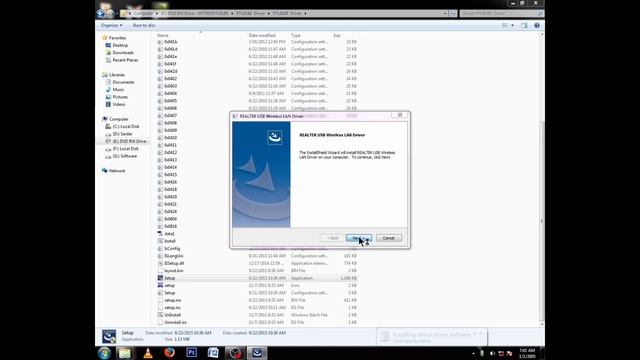Launch VLC media player from taskbar
640x360 pixels.
pos(148,353)
